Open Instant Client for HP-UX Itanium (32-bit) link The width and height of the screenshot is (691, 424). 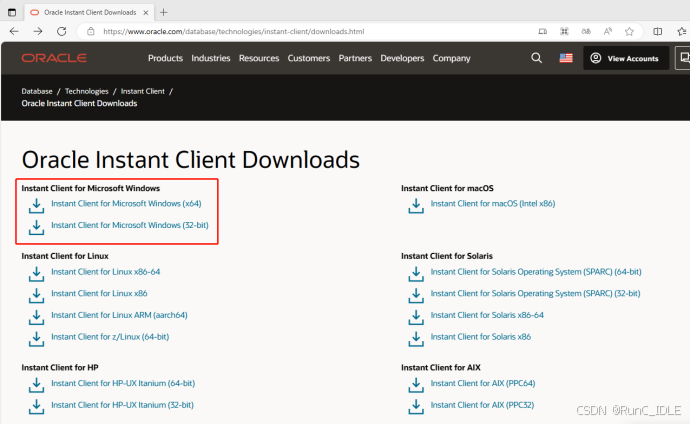[122, 405]
